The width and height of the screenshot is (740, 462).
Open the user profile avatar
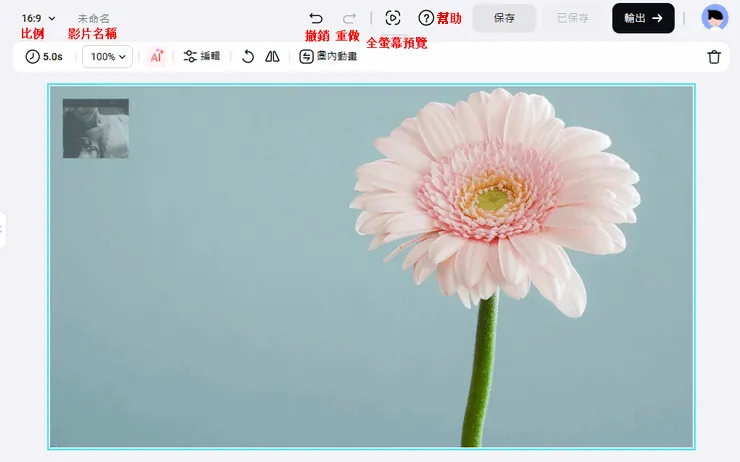point(714,18)
